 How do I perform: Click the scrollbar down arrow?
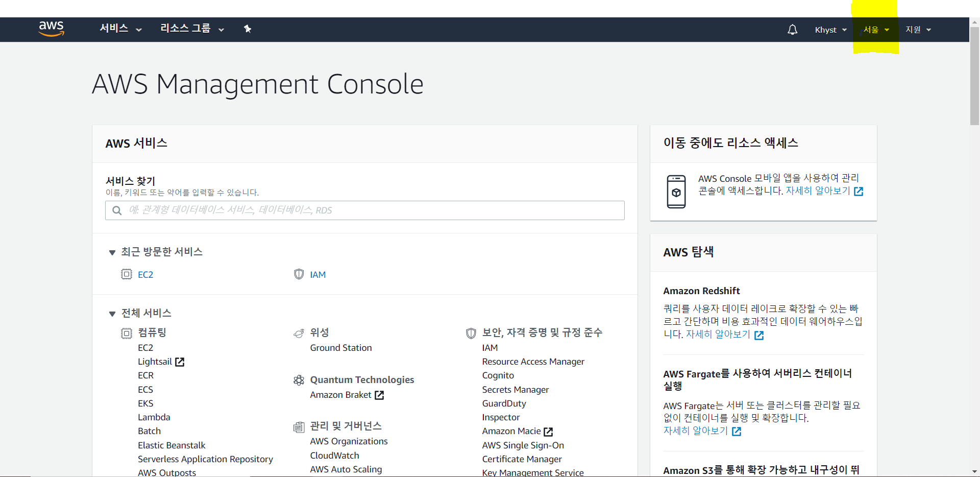point(974,472)
